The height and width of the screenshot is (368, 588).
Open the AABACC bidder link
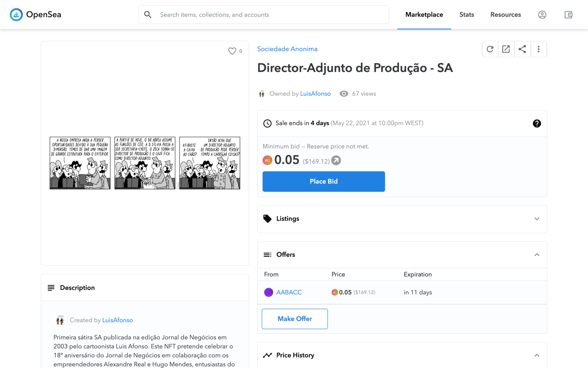tap(289, 292)
